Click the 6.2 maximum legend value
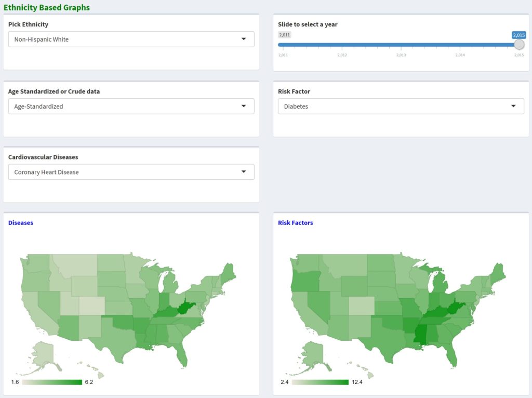 (x=89, y=382)
